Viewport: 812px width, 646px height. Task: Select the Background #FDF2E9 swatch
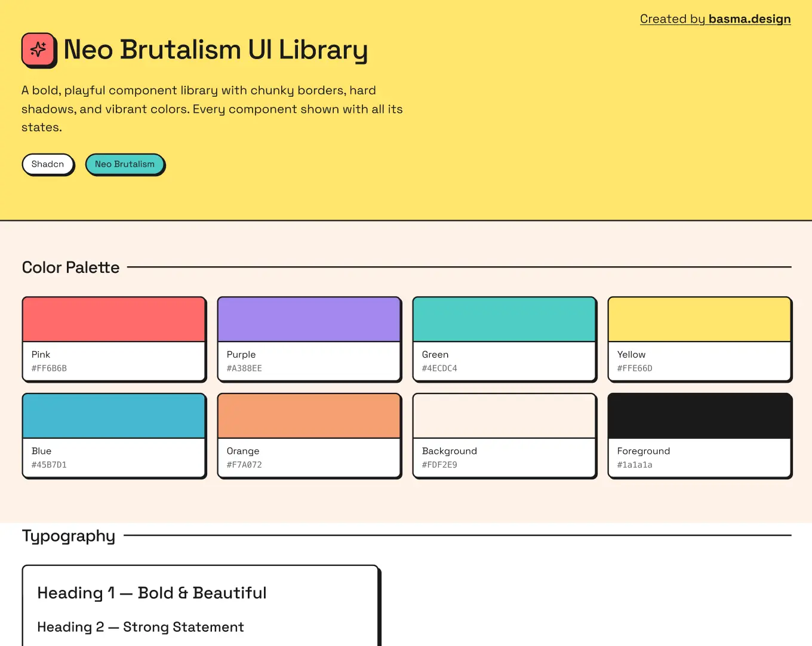pyautogui.click(x=504, y=415)
